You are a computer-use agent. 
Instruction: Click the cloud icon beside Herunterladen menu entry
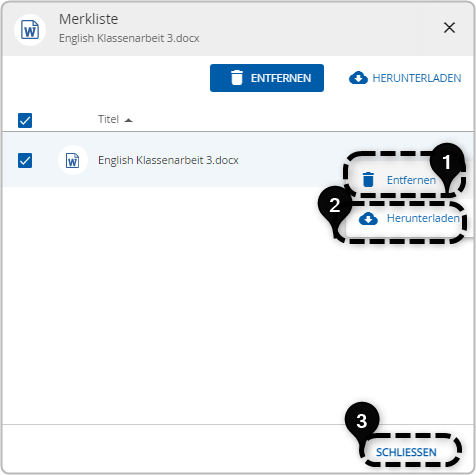click(368, 219)
